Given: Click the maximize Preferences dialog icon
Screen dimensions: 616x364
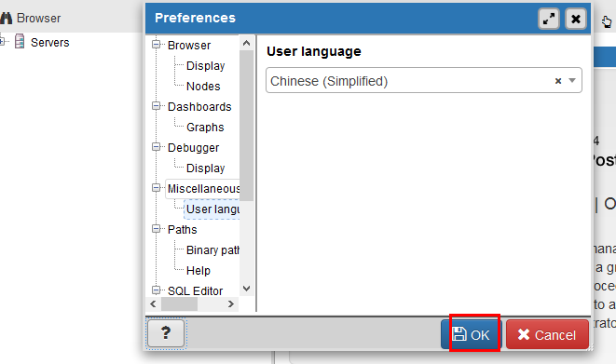Looking at the screenshot, I should pyautogui.click(x=548, y=19).
